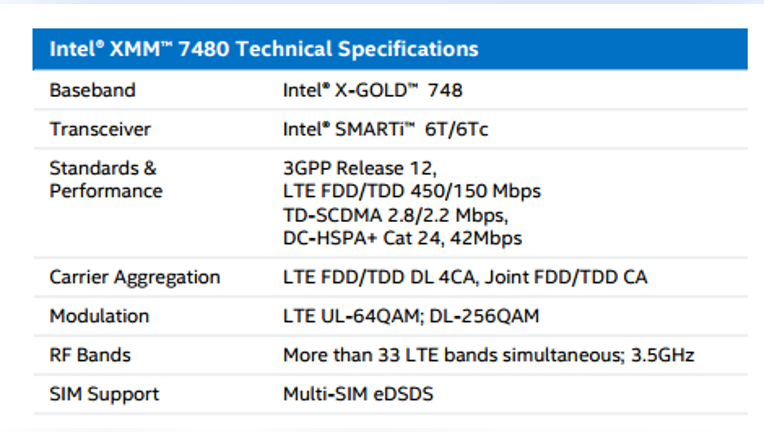The height and width of the screenshot is (432, 764).
Task: Click the LTE UL-64QAM; DL-256QAM value
Action: (x=411, y=316)
